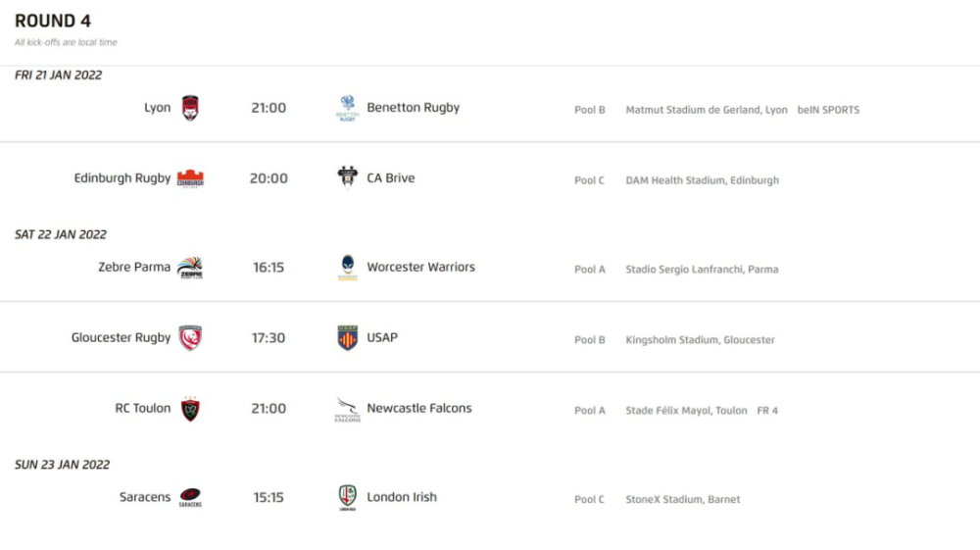
Task: Click the Benetton Rugby logo
Action: [348, 108]
